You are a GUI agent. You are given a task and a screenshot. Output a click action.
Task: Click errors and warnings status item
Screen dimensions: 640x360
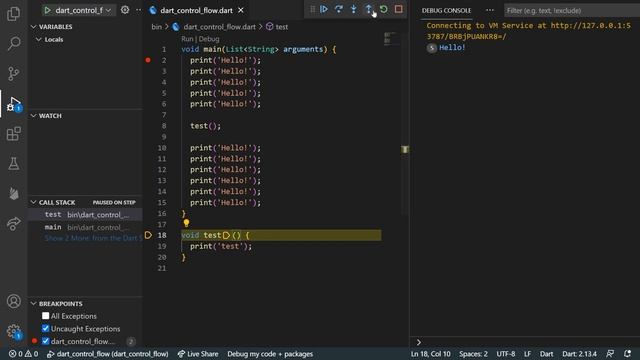23,354
